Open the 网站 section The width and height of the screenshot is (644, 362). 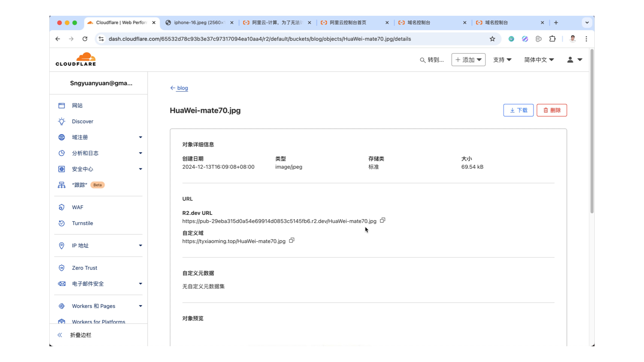click(x=77, y=105)
